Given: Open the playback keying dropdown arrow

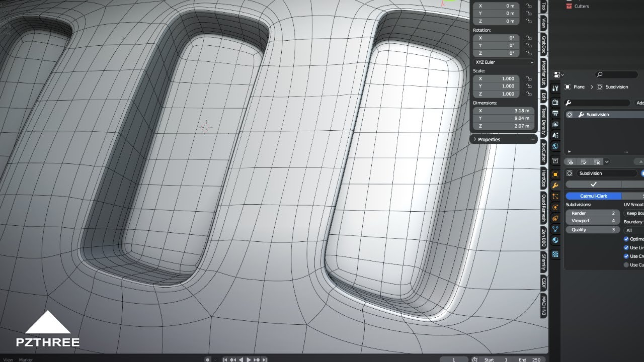Looking at the screenshot, I should pos(215,359).
